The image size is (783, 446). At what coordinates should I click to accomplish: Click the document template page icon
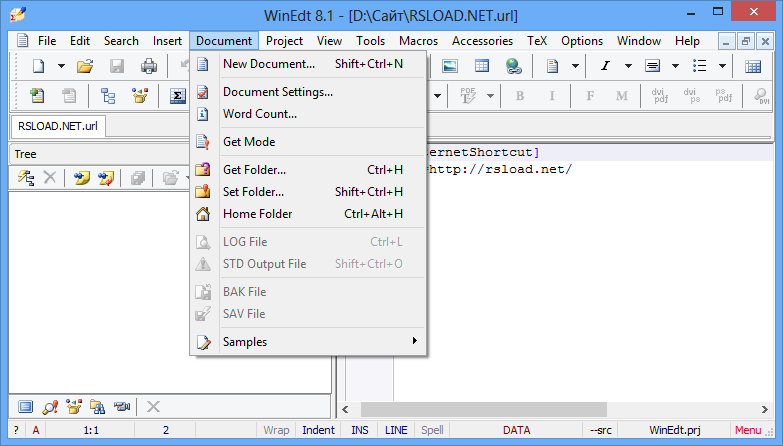pos(552,65)
